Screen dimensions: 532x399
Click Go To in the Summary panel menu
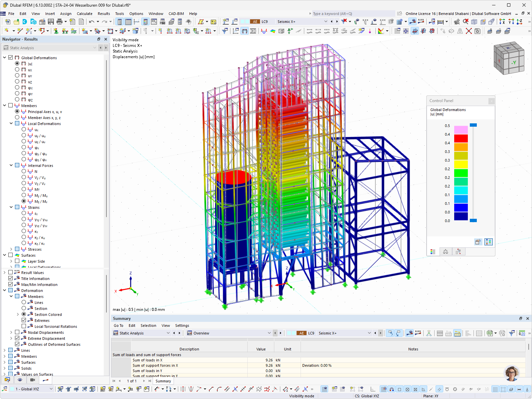[118, 326]
